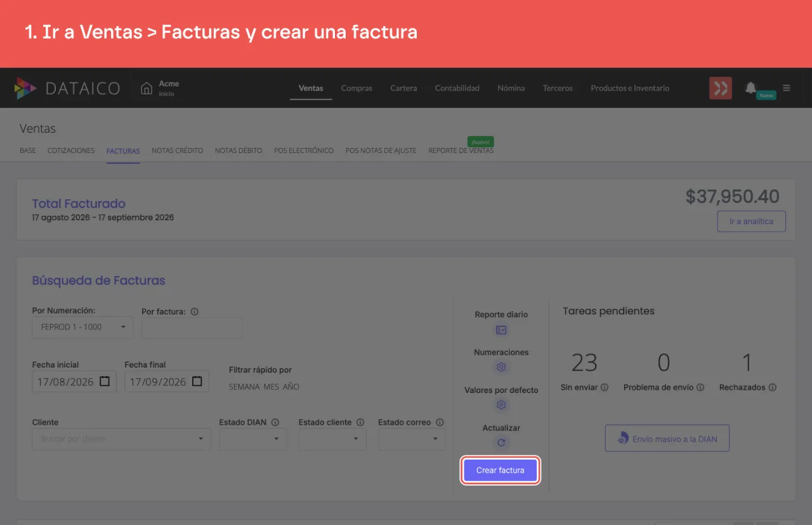Click info icon next to Rechazados
The image size is (812, 525).
[772, 387]
